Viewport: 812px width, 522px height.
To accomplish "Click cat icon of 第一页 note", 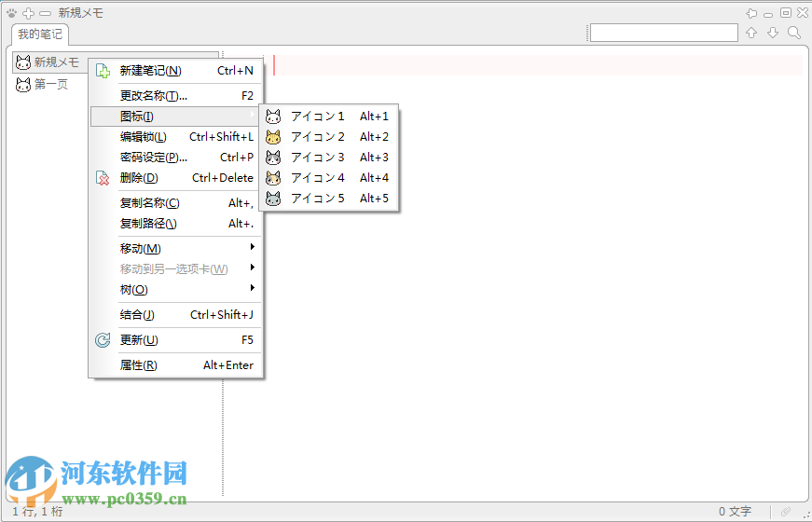I will tap(23, 85).
